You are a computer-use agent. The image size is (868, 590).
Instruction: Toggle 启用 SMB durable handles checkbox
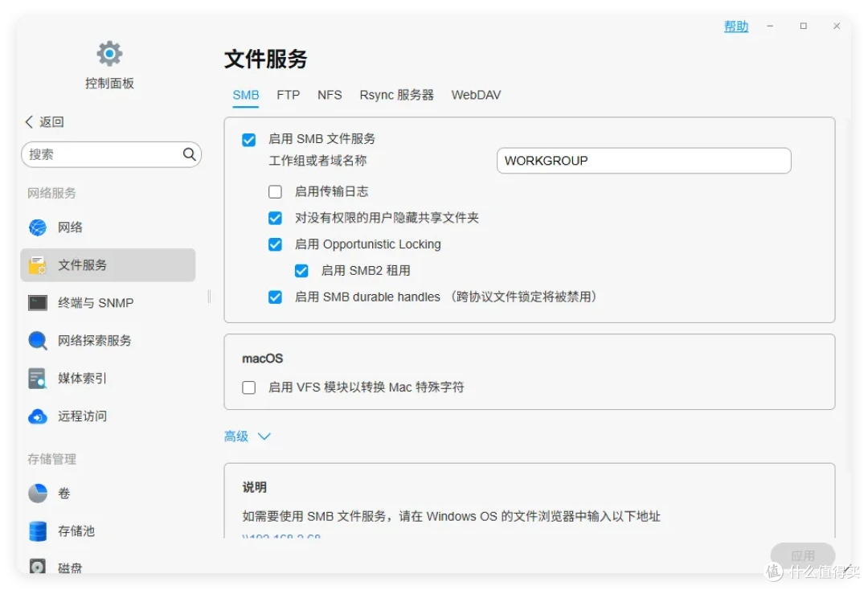coord(275,297)
